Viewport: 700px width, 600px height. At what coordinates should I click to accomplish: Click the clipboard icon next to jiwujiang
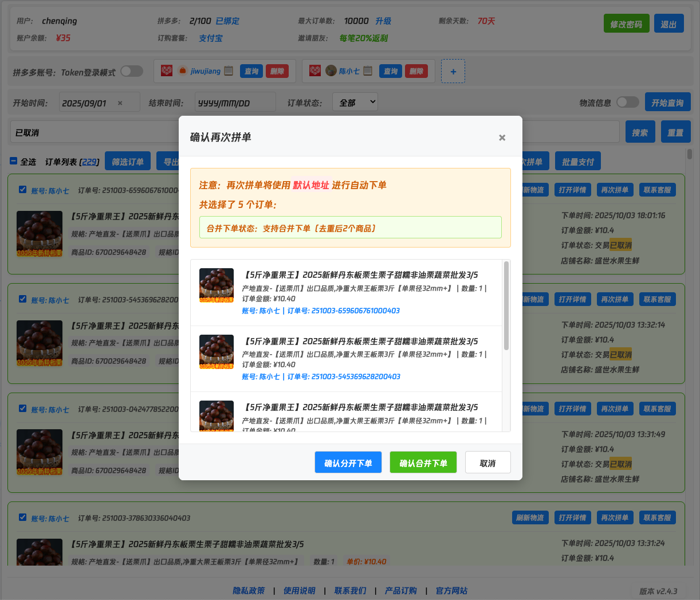[229, 71]
